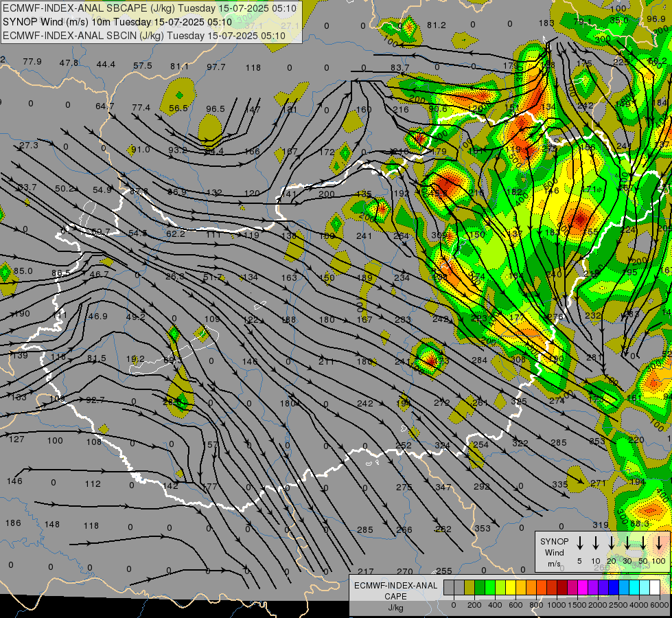The image size is (672, 618).
Task: Pick the bright cyan CAPE legend swatch
Action: pos(634,587)
